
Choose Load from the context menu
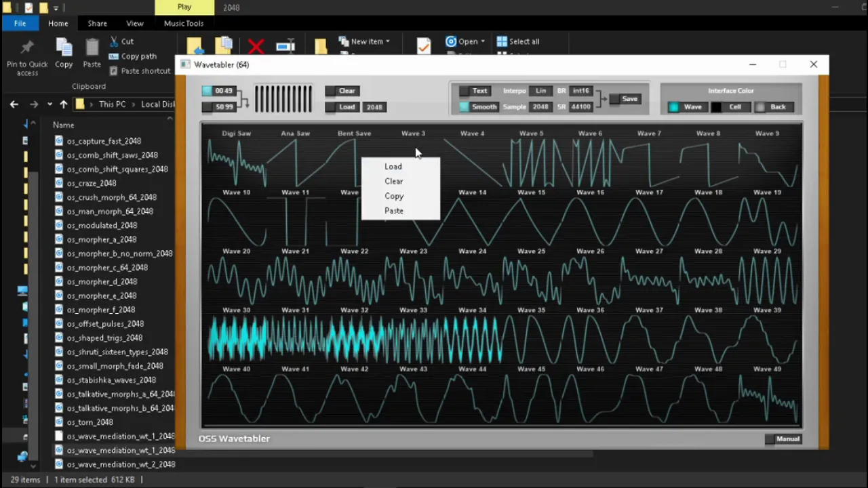393,167
